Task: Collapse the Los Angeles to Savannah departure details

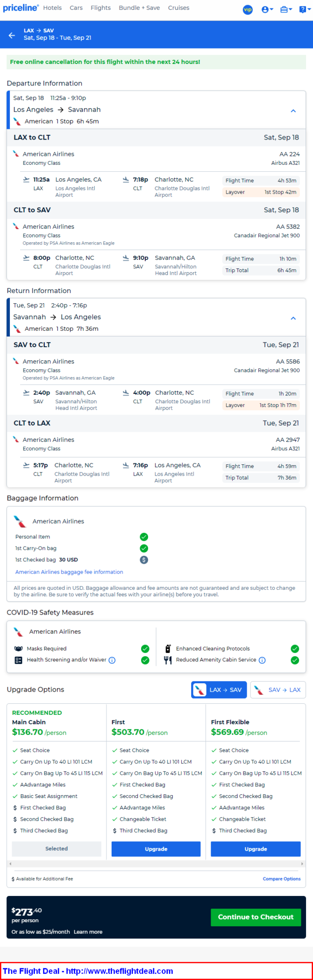Action: (x=293, y=111)
